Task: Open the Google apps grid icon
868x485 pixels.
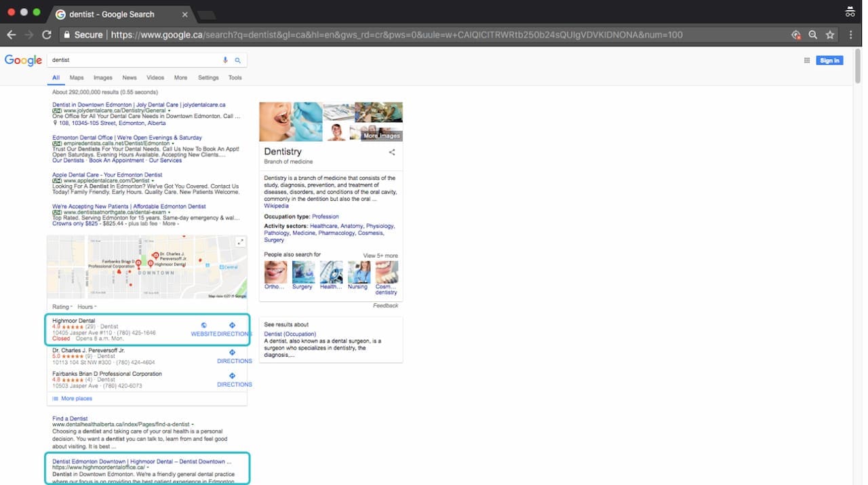Action: [807, 60]
